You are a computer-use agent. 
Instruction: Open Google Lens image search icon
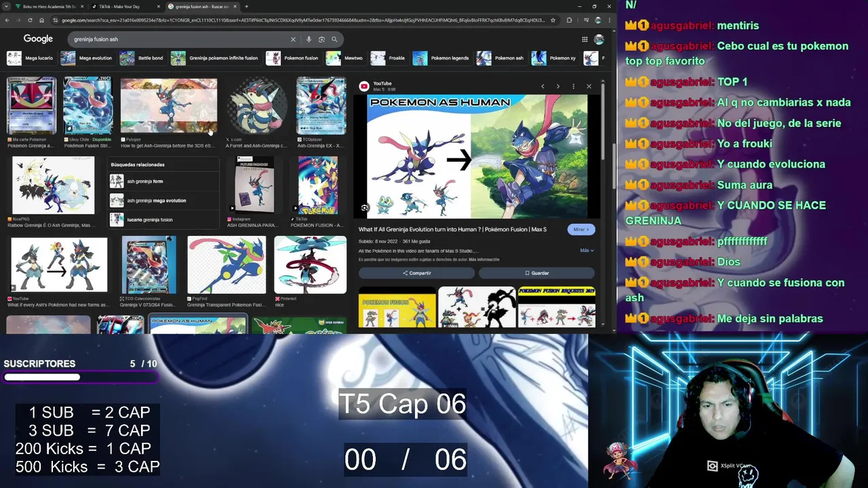[x=321, y=39]
